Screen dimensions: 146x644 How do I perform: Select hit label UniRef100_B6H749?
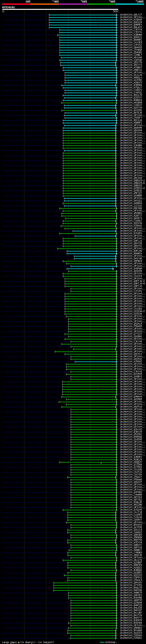pos(131,540)
